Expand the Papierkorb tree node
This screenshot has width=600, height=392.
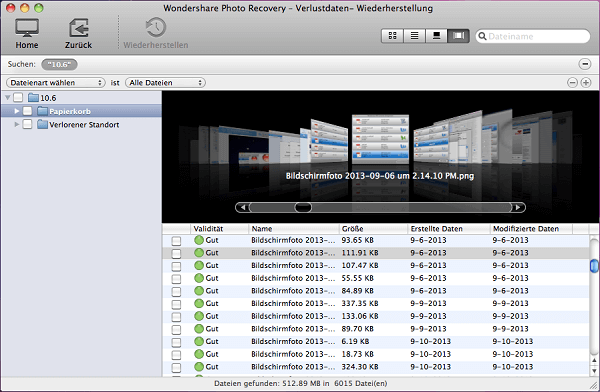tap(16, 111)
